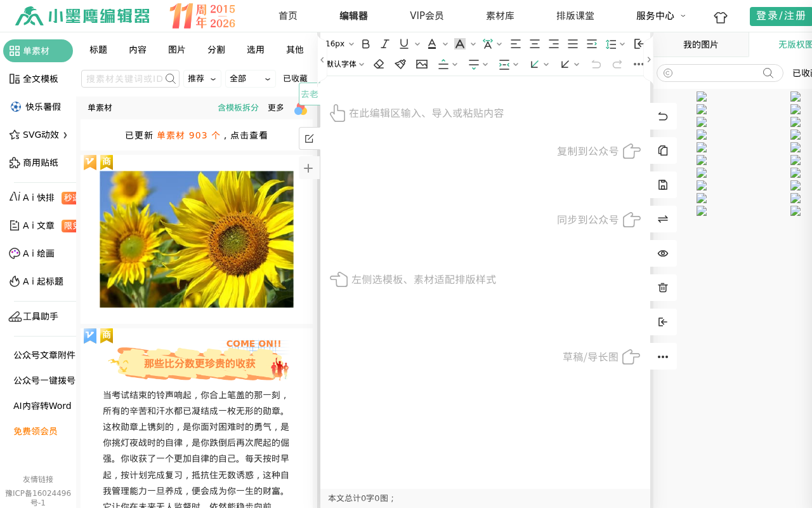The height and width of the screenshot is (508, 812).
Task: Click the insert image icon in toolbar
Action: (x=422, y=64)
